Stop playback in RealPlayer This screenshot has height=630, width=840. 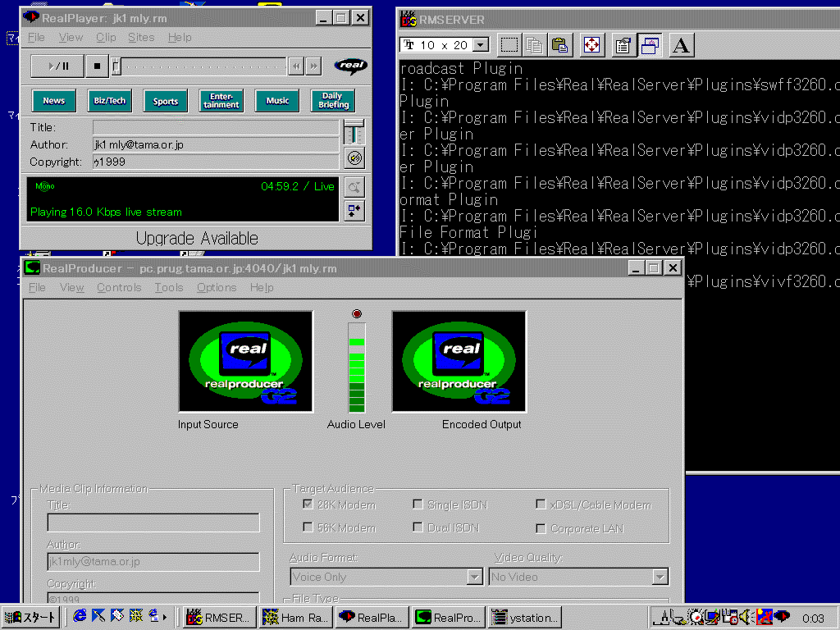point(97,66)
